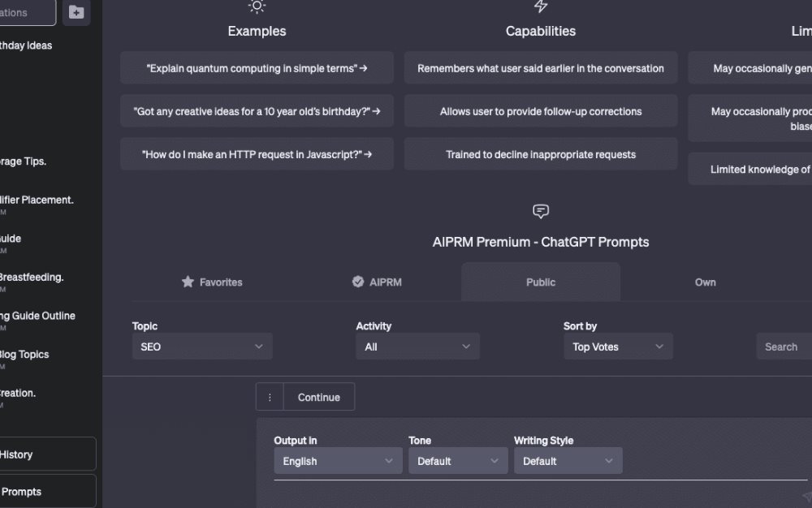Open the Tone dropdown set to Default

[x=458, y=460]
